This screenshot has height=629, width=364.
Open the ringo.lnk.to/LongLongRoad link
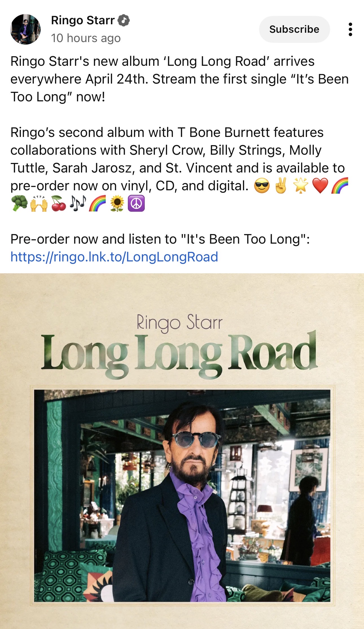click(x=114, y=257)
